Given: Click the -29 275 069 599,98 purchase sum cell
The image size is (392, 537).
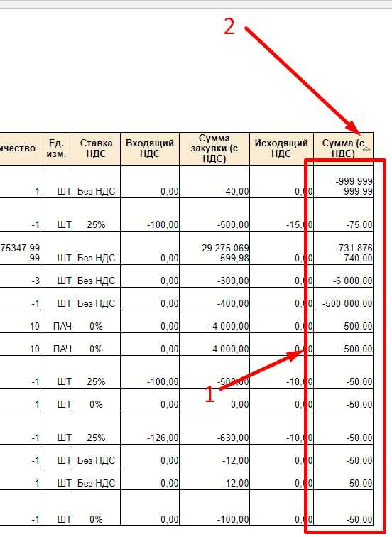Looking at the screenshot, I should tap(214, 248).
